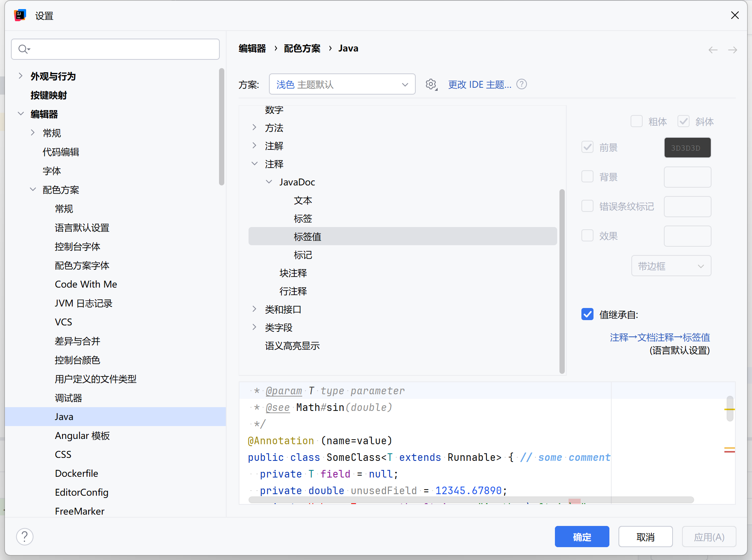Click the scheme settings gear icon
The image size is (752, 560).
click(x=431, y=84)
